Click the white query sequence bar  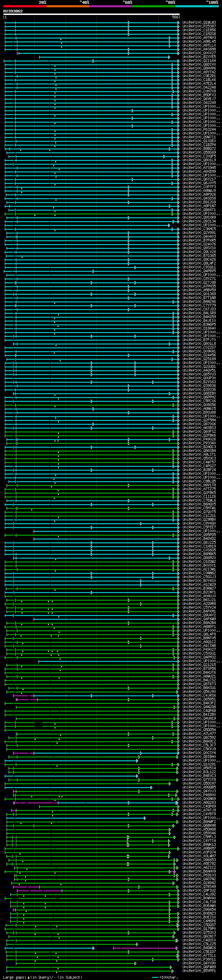[x=92, y=14]
